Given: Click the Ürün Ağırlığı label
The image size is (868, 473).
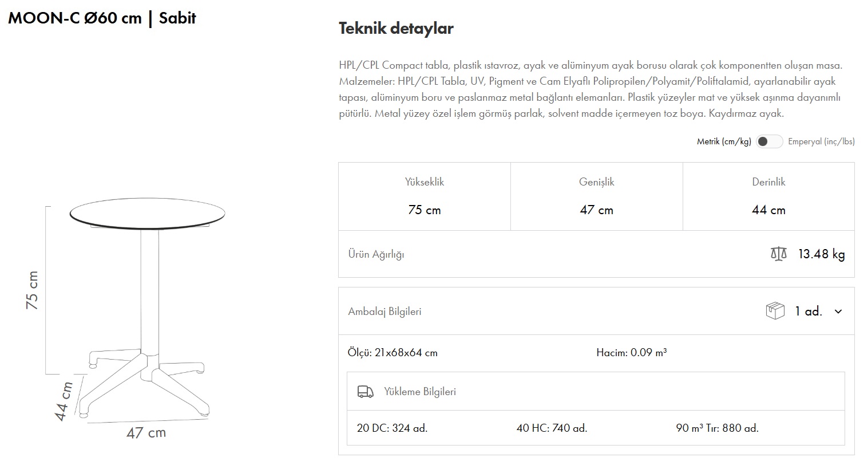Looking at the screenshot, I should [x=376, y=254].
